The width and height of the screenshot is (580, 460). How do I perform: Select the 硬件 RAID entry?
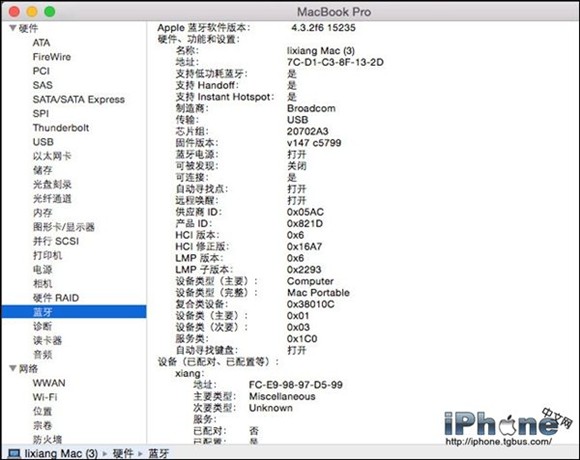coord(56,298)
